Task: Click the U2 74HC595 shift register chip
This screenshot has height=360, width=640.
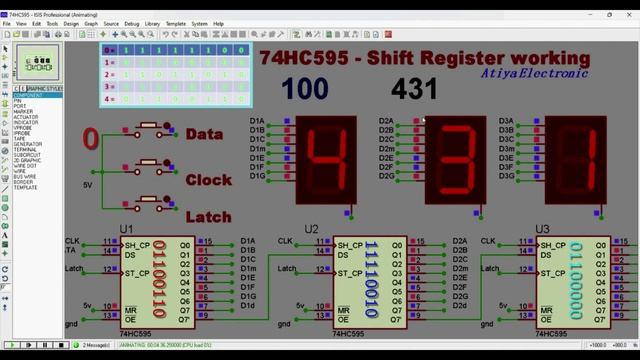Action: point(370,282)
